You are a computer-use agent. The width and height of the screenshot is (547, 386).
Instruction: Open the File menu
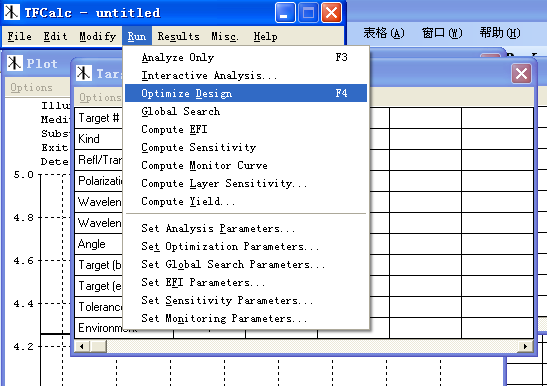pyautogui.click(x=20, y=36)
